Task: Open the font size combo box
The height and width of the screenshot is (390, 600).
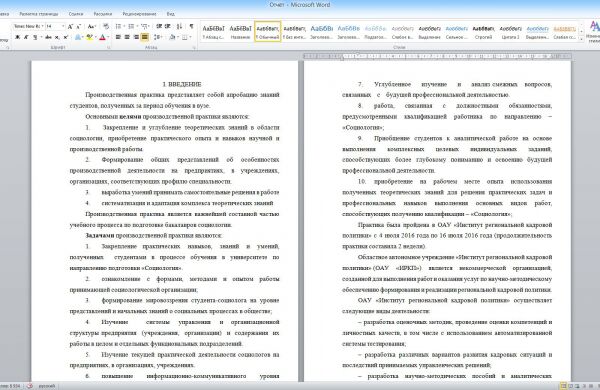Action: 55,26
